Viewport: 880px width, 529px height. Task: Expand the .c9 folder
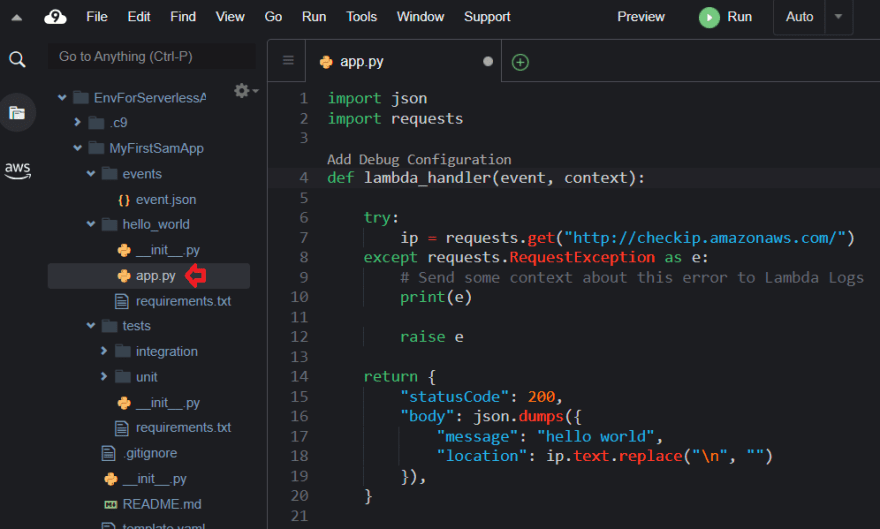tap(77, 122)
